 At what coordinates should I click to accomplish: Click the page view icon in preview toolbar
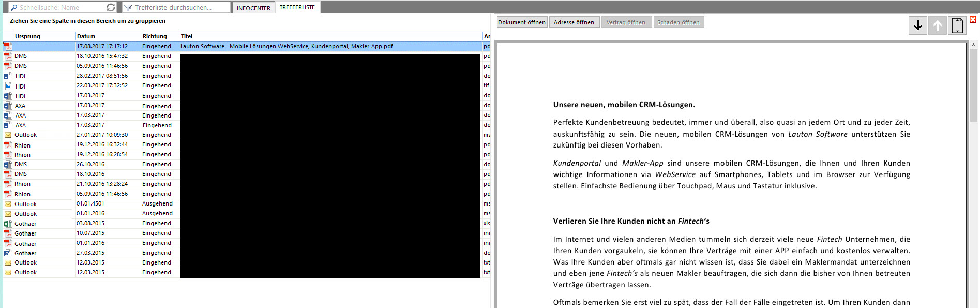[957, 25]
